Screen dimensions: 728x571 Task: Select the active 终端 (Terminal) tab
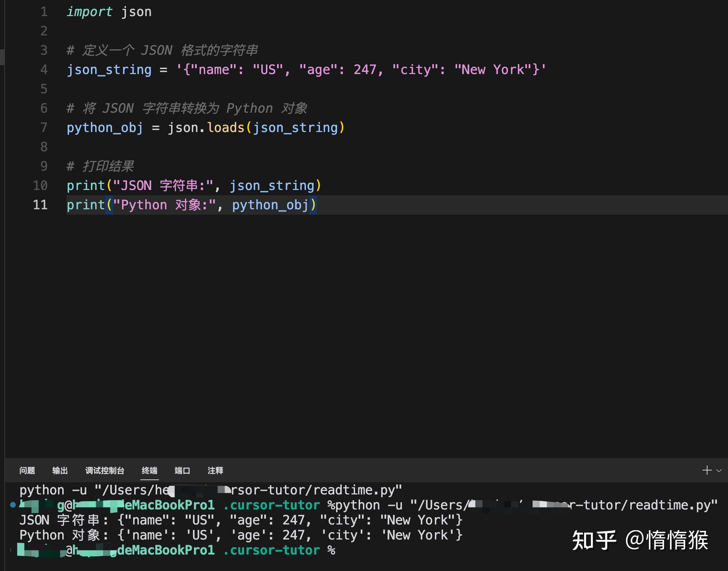[150, 471]
